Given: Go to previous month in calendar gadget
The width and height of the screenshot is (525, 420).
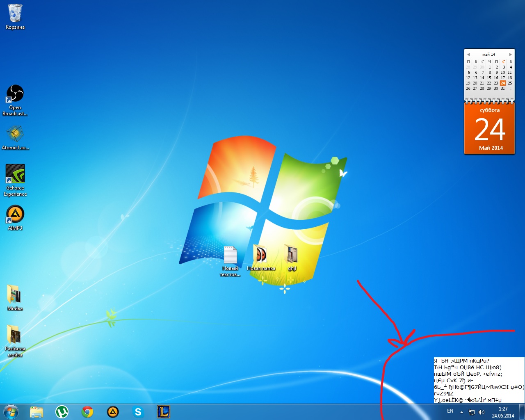Looking at the screenshot, I should click(468, 54).
